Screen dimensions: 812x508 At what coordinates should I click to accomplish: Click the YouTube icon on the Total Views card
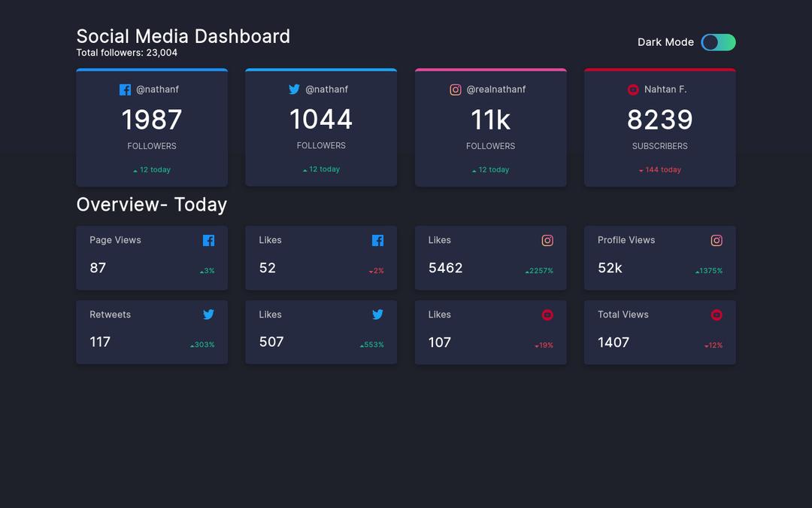click(716, 315)
